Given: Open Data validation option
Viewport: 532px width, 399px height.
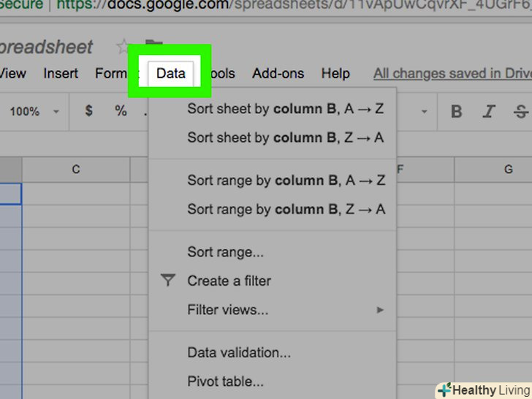Looking at the screenshot, I should pyautogui.click(x=239, y=352).
